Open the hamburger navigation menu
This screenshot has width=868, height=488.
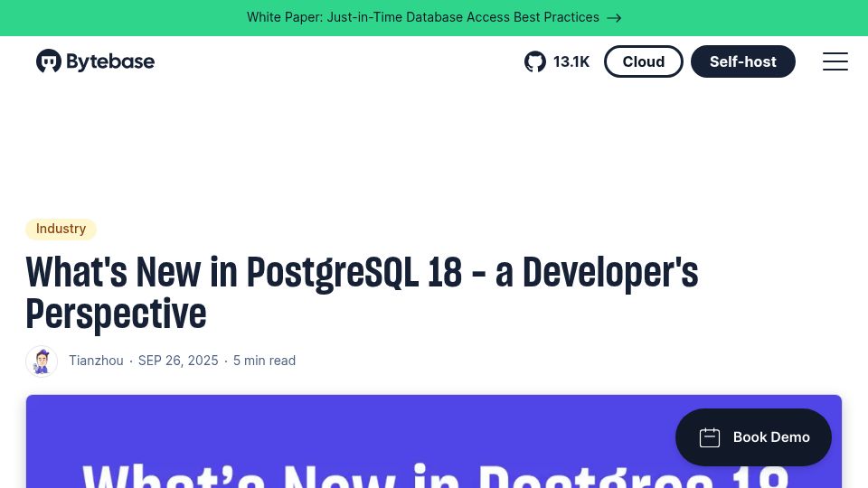pos(835,61)
